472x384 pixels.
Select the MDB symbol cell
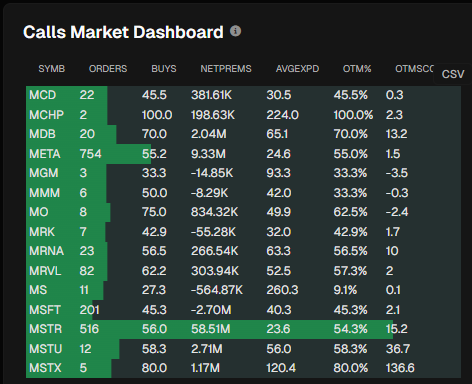(x=42, y=134)
